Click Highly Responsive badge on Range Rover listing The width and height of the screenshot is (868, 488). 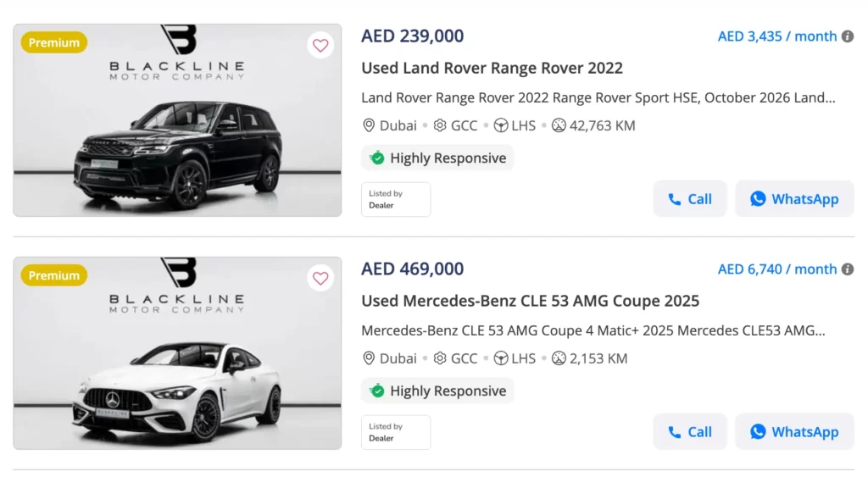click(437, 158)
